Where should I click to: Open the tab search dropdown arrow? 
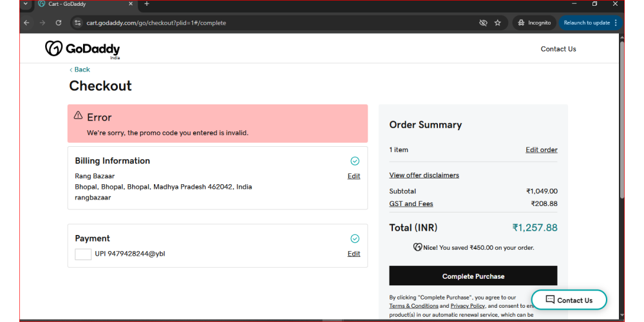tap(25, 4)
